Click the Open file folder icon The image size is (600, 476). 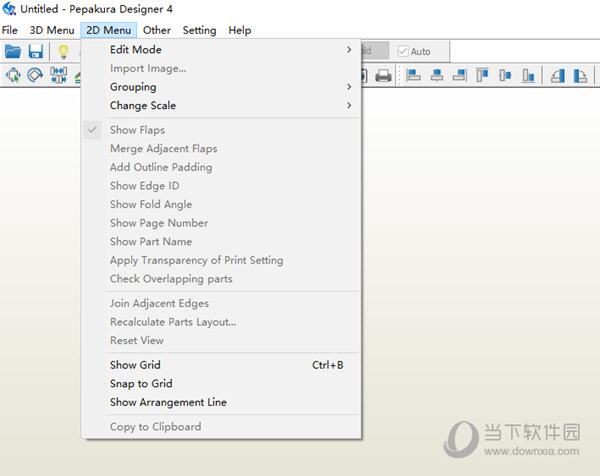click(13, 51)
